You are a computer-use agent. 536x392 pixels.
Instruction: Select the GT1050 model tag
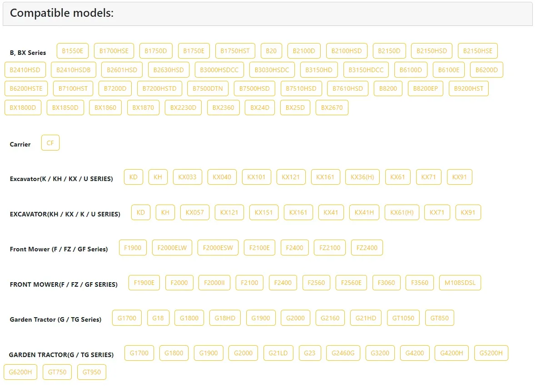click(x=403, y=318)
